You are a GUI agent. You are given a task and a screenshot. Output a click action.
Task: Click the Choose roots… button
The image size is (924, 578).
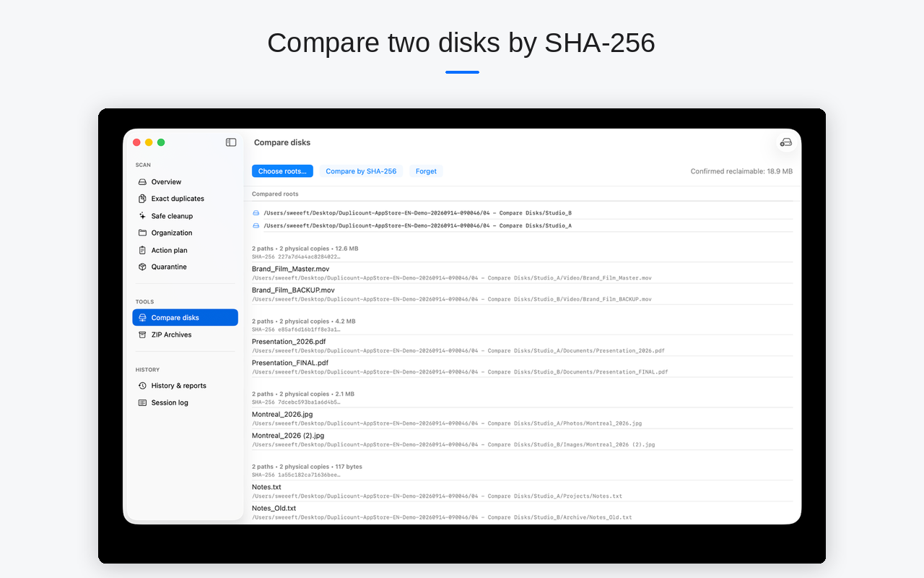282,171
